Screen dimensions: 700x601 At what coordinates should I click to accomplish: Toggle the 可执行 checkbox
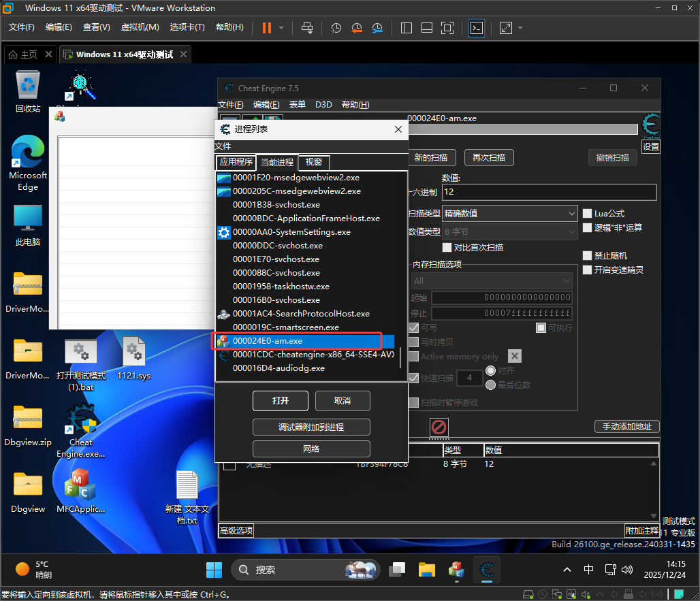[x=541, y=328]
